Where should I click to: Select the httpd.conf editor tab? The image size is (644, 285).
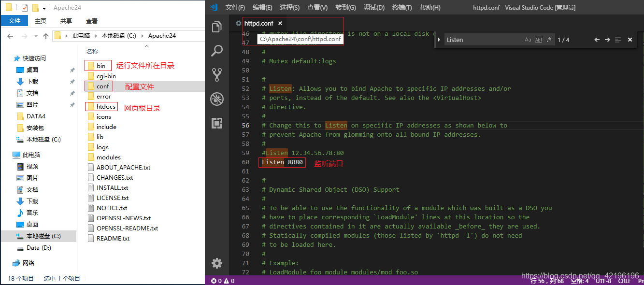[x=258, y=23]
